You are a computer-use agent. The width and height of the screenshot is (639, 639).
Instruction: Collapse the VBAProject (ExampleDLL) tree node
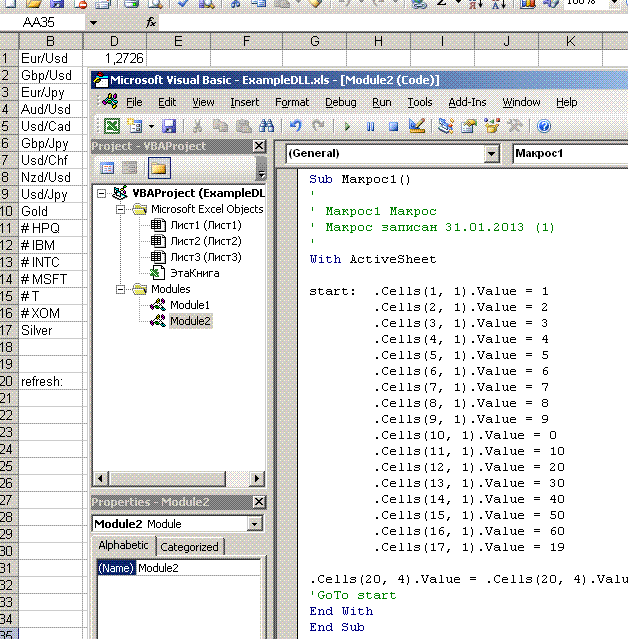pos(101,194)
